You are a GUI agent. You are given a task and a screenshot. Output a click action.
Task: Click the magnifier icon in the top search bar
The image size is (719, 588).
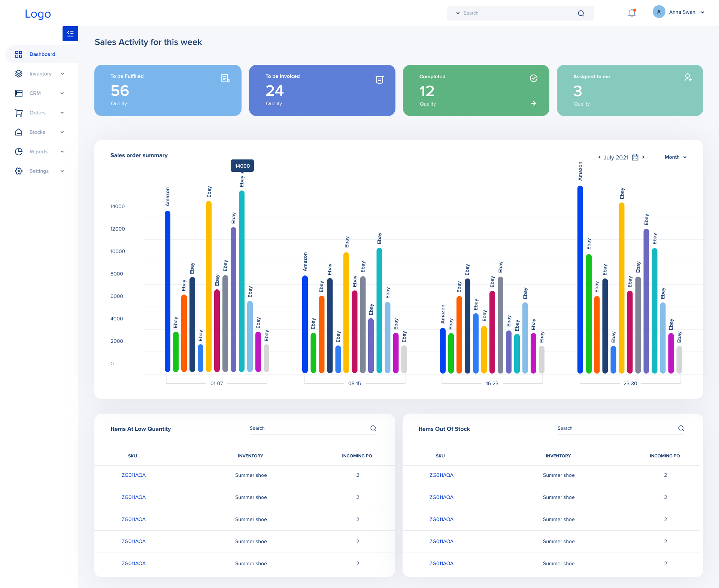[581, 13]
